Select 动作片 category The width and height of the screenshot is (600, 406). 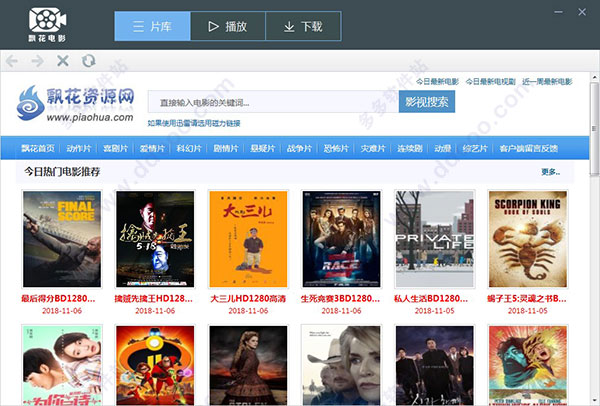click(78, 148)
